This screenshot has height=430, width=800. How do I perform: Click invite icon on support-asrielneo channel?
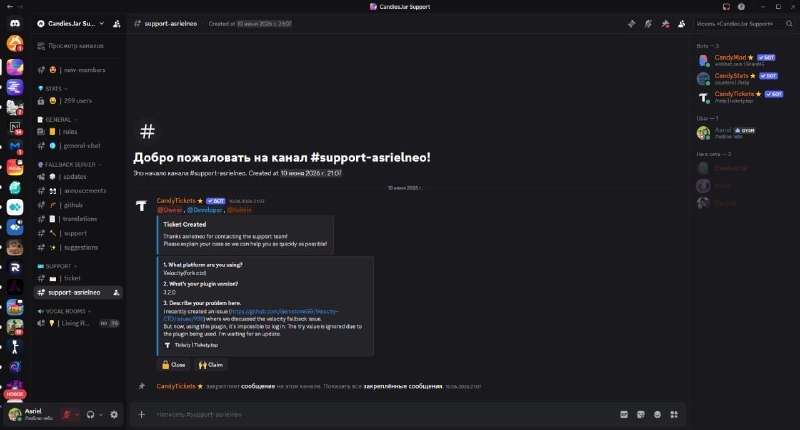[x=116, y=293]
